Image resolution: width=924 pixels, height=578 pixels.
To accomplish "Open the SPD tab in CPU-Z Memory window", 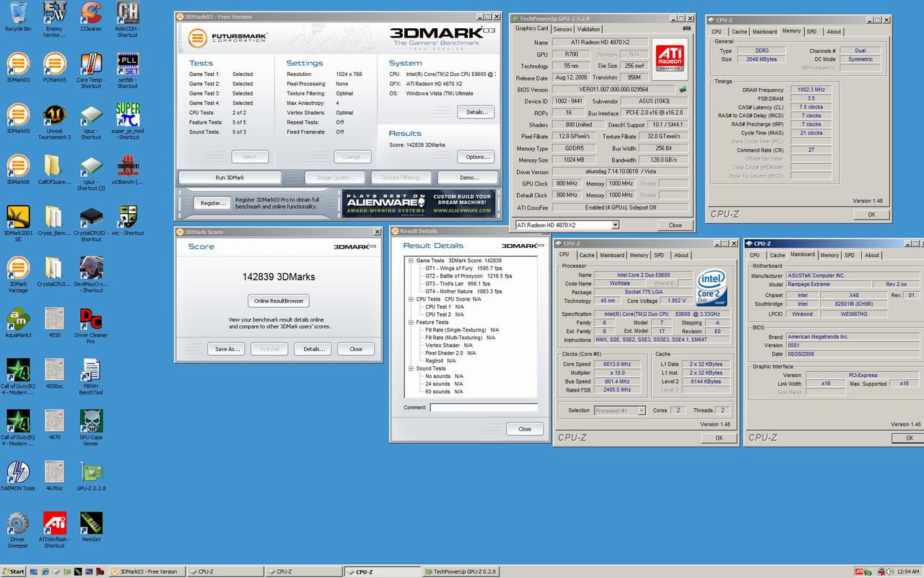I will (812, 32).
